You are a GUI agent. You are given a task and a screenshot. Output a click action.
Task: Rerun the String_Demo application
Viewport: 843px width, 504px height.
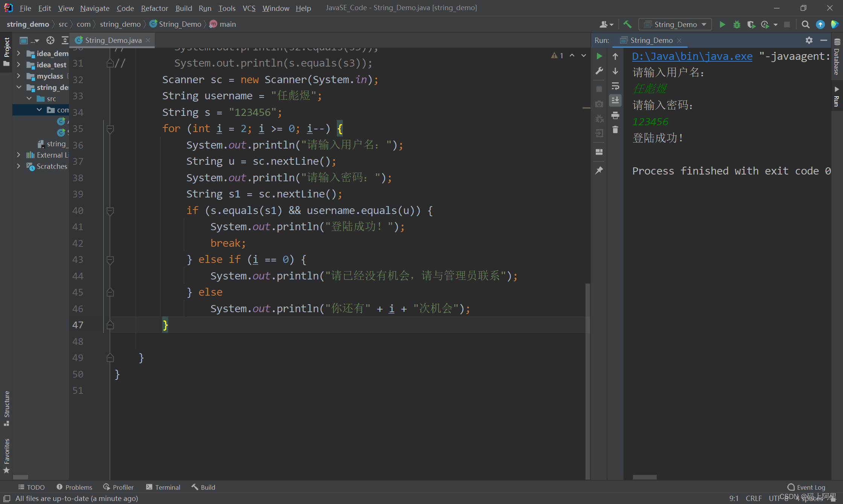[599, 56]
